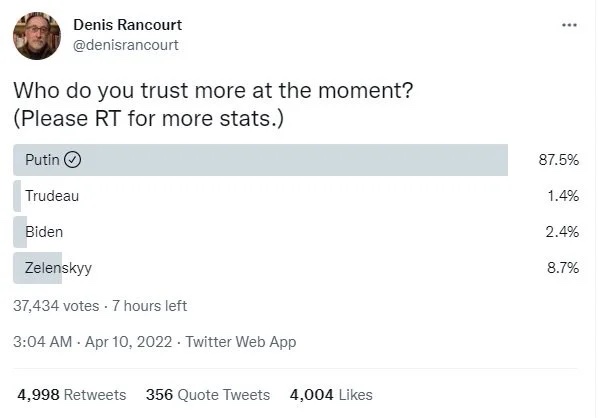Click the 8.7% Zelenskyy percentage
This screenshot has height=418, width=598.
tap(563, 268)
